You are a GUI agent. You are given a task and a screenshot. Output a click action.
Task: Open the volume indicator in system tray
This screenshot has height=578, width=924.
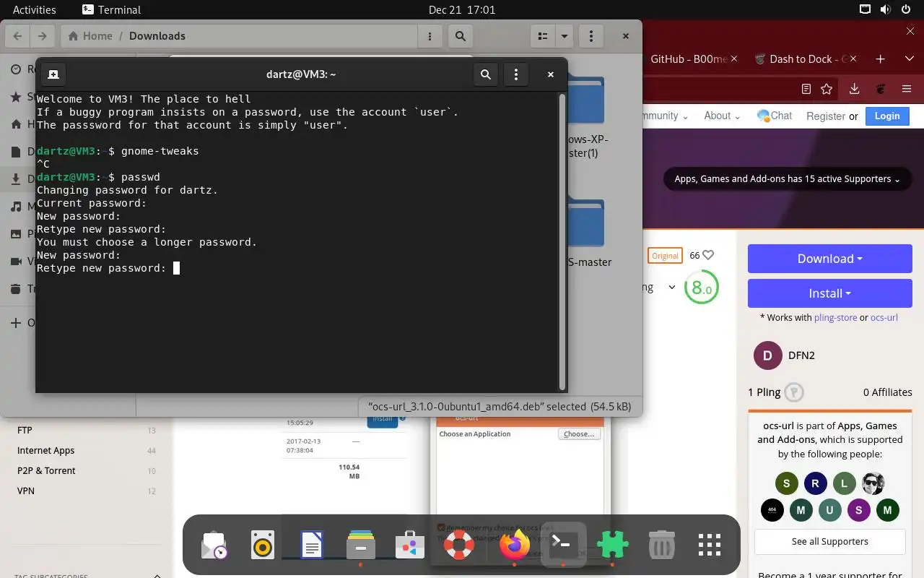(x=885, y=9)
